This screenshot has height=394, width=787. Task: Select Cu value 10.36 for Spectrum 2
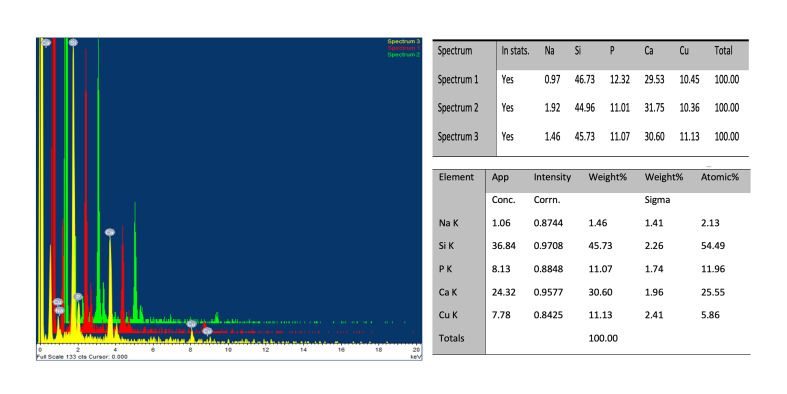click(x=689, y=108)
